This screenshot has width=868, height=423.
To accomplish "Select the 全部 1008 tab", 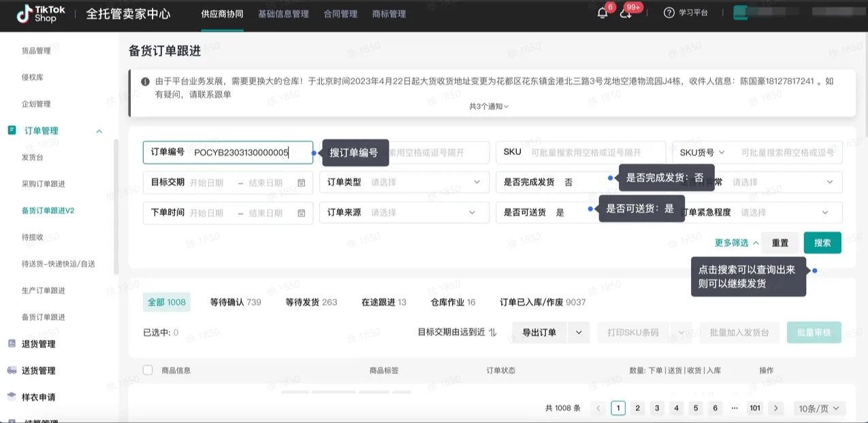I will (167, 302).
